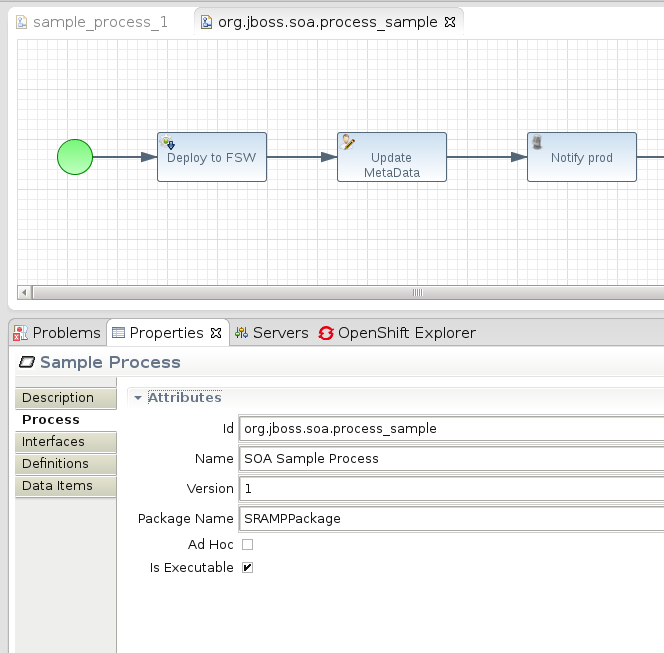This screenshot has height=653, width=664.
Task: Click the sequence flow from start to Deploy to FSW
Action: (125, 157)
